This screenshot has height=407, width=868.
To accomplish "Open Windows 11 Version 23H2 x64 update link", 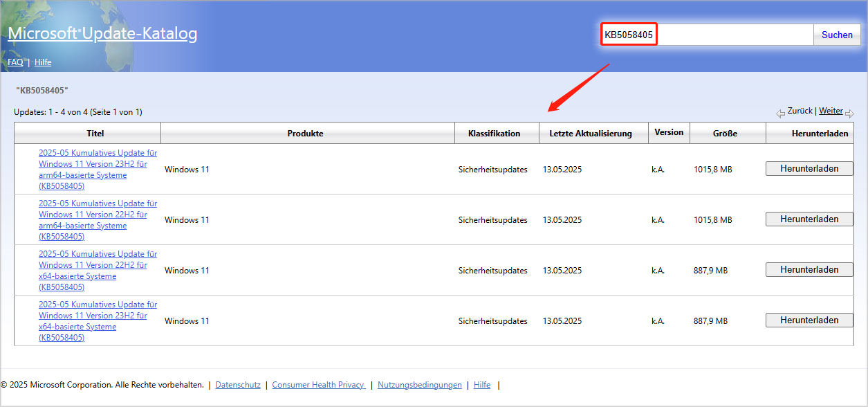I will pyautogui.click(x=98, y=321).
